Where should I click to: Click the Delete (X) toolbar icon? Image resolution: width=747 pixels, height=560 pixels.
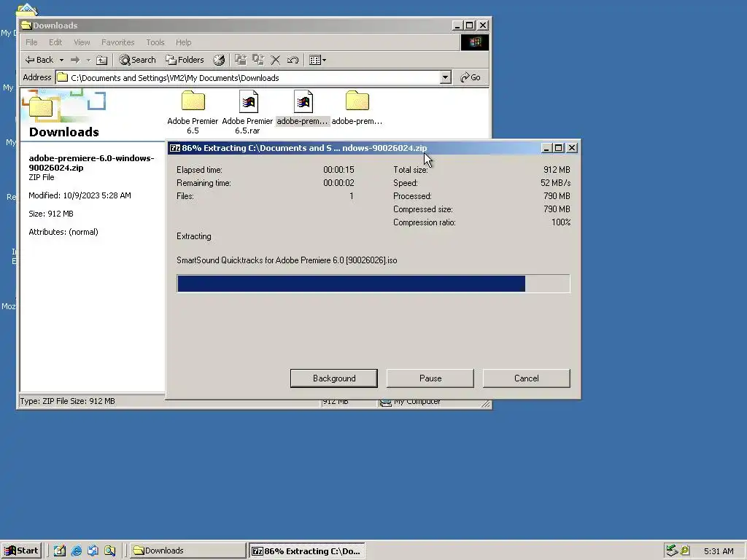(275, 60)
